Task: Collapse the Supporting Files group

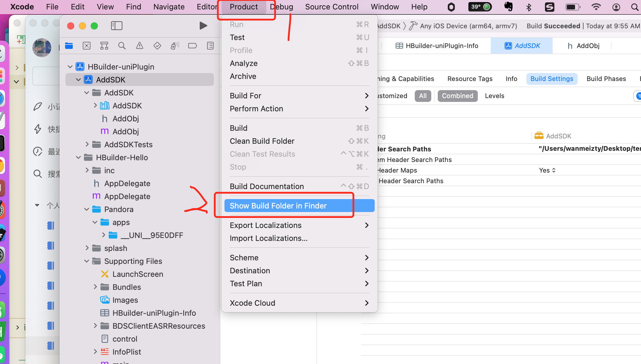Action: coord(87,261)
